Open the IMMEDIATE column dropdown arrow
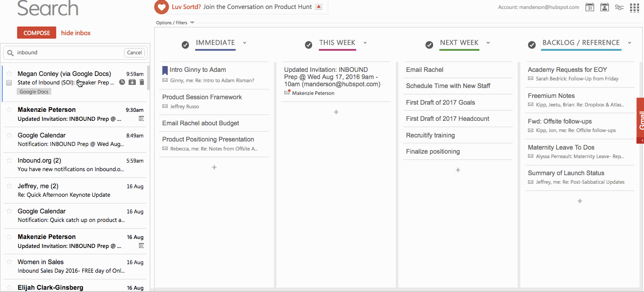Screen dimensions: 644x292 244,43
